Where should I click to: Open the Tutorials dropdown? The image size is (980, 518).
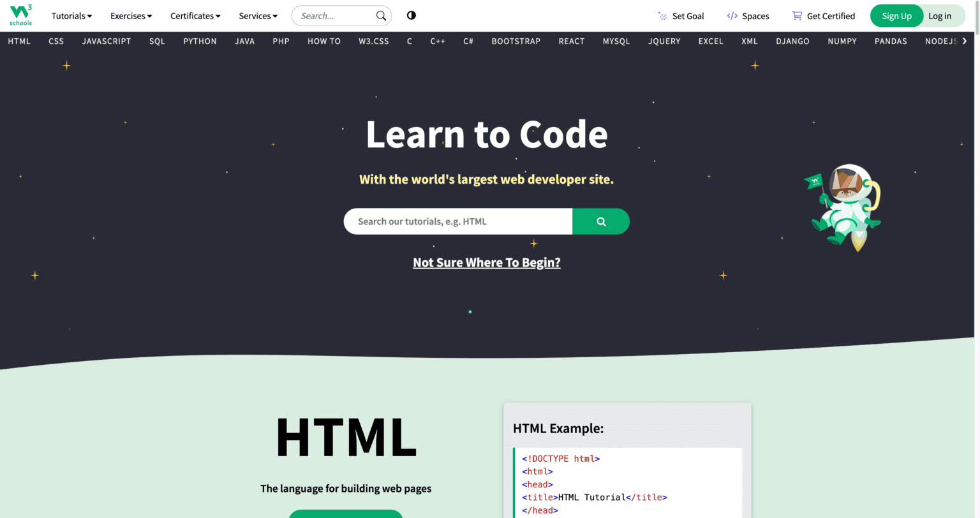[x=71, y=15]
